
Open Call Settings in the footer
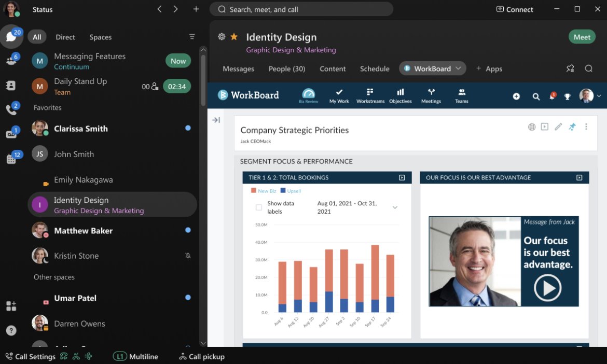31,357
